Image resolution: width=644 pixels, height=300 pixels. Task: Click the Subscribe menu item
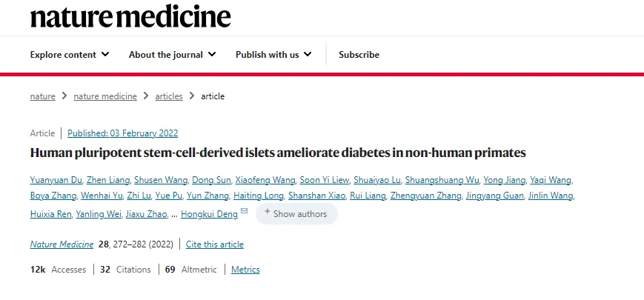(359, 55)
